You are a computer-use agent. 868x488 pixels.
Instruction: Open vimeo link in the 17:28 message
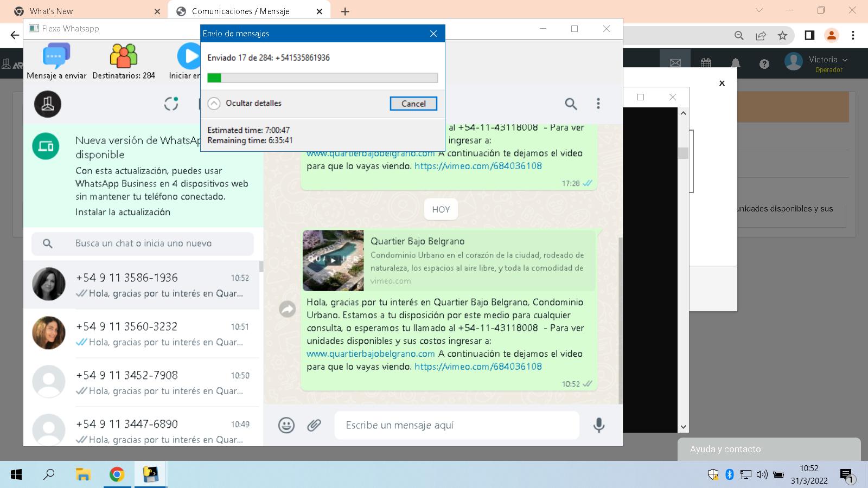pyautogui.click(x=478, y=166)
